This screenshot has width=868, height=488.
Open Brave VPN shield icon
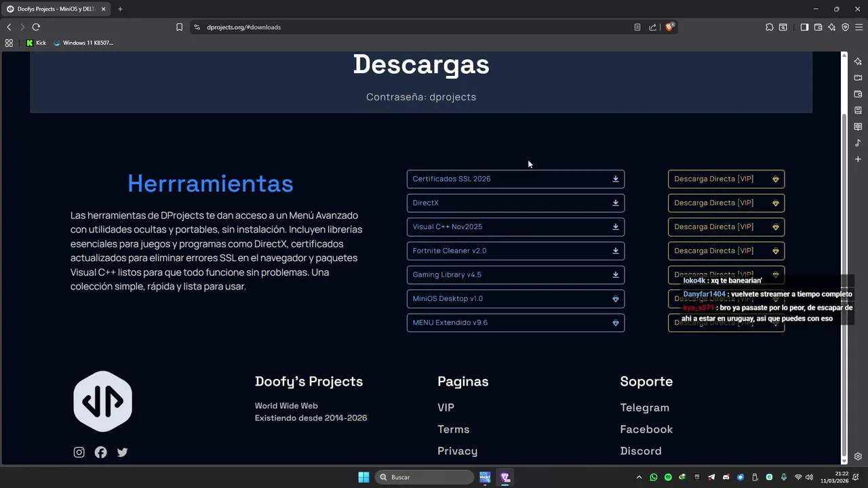(845, 27)
